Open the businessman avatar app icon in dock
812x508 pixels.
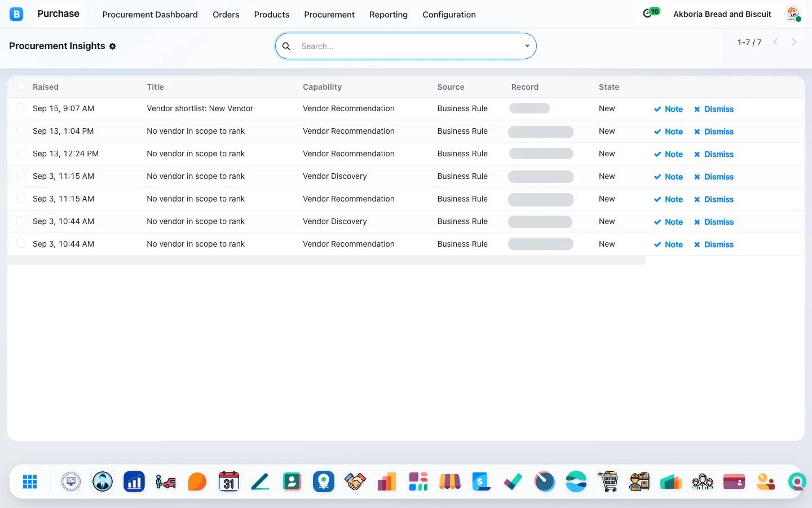103,481
